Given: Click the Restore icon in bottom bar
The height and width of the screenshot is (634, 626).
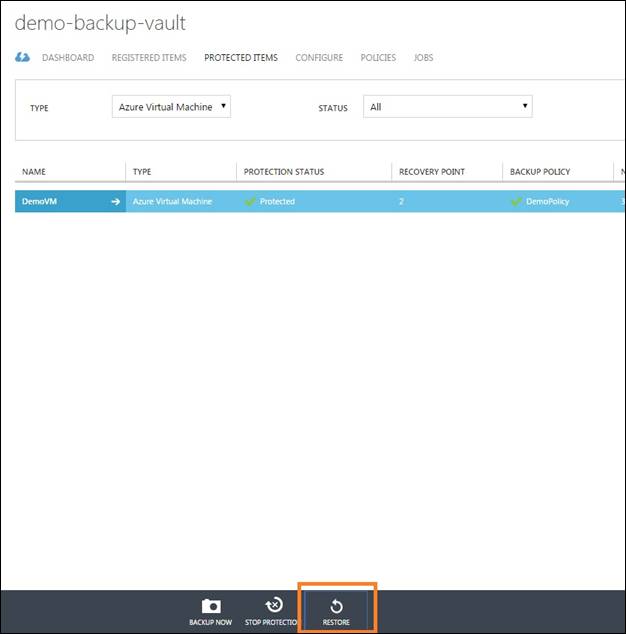Looking at the screenshot, I should (336, 606).
